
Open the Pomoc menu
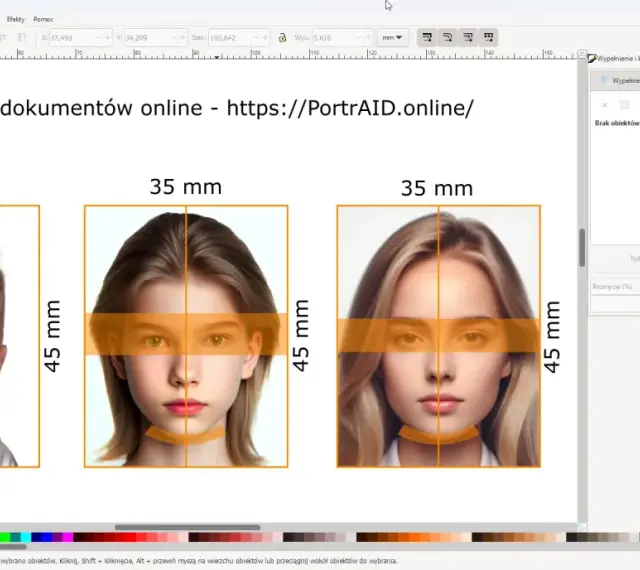tap(43, 19)
